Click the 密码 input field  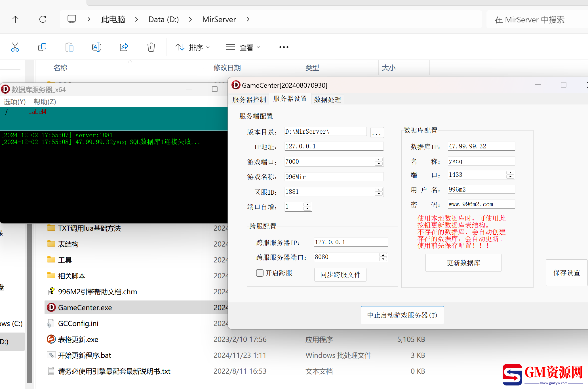coord(481,204)
